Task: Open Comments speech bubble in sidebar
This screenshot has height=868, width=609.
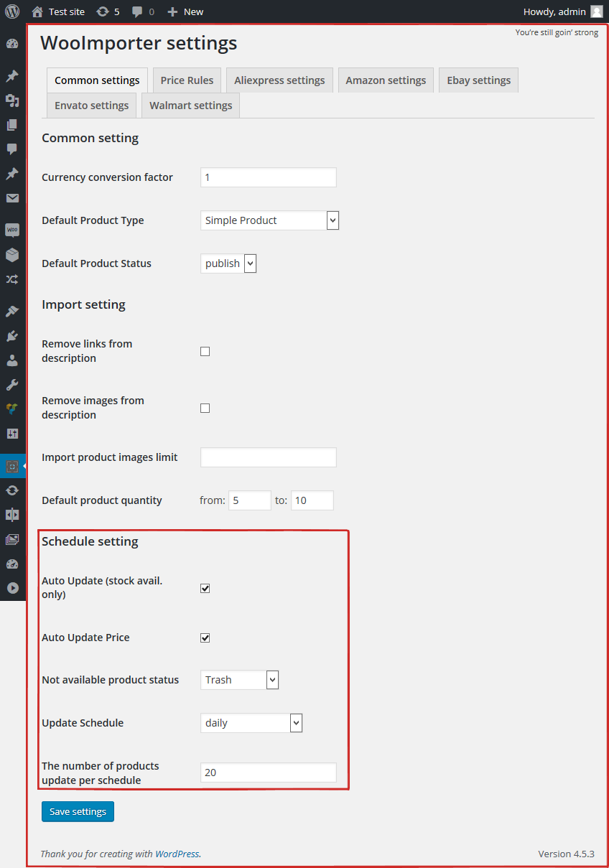Action: [12, 149]
